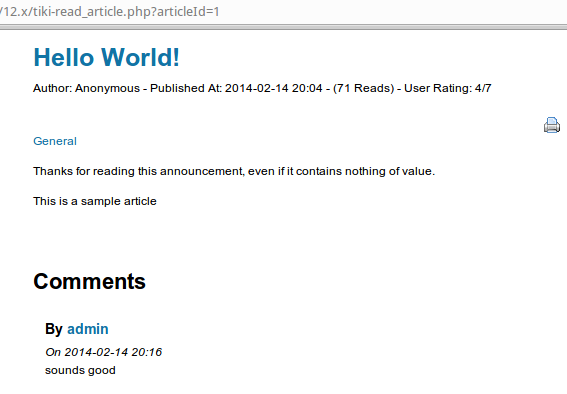The height and width of the screenshot is (394, 567).
Task: Click the 'This is a sample article' line
Action: click(95, 201)
